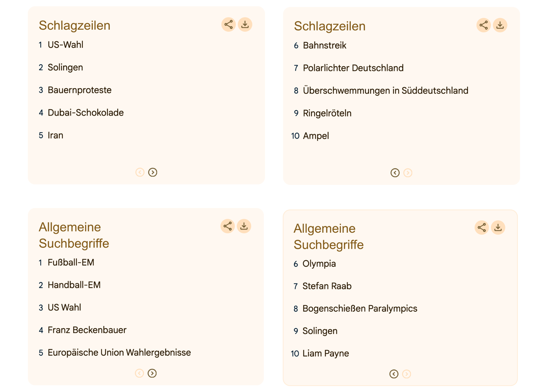Click the Liam Payne entry
This screenshot has height=392, width=547.
[x=326, y=353]
